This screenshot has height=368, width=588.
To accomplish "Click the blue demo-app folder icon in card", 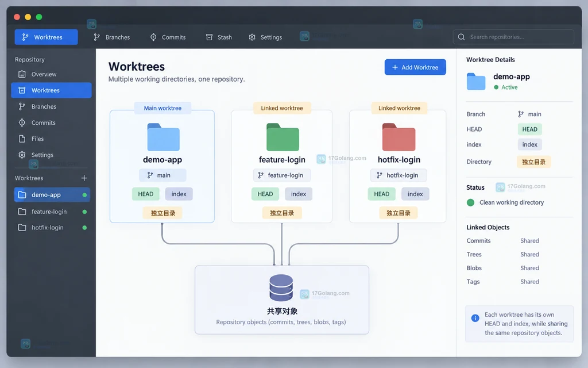I will click(x=163, y=137).
